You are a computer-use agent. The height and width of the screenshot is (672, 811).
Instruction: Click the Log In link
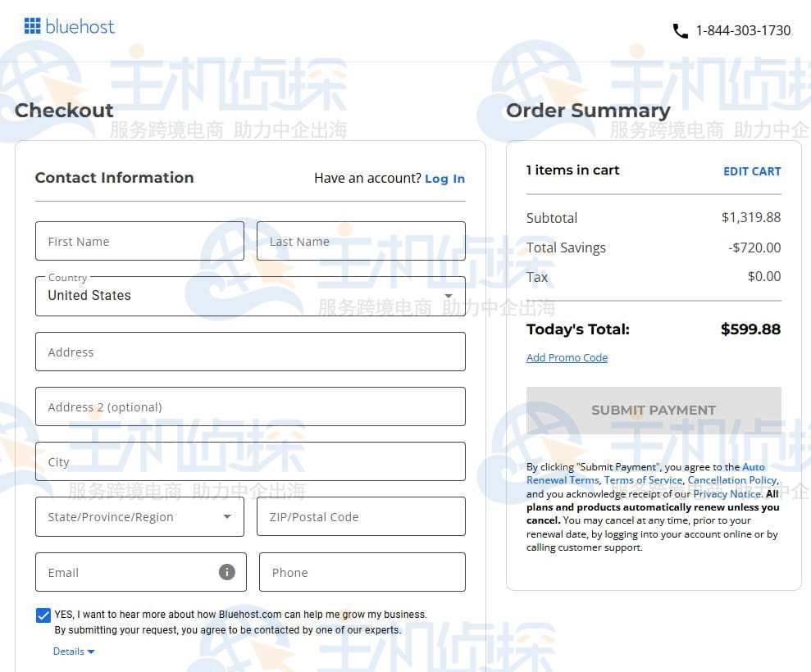444,179
